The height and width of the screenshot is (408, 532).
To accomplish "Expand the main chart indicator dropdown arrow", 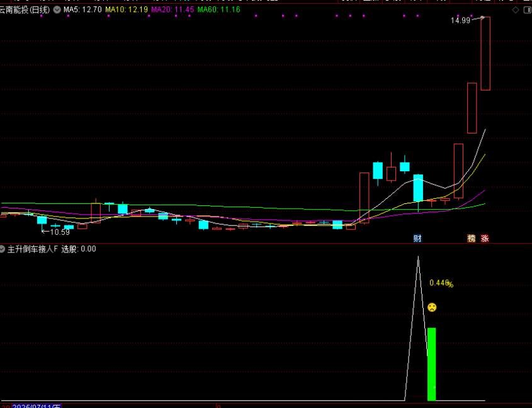I will point(58,10).
